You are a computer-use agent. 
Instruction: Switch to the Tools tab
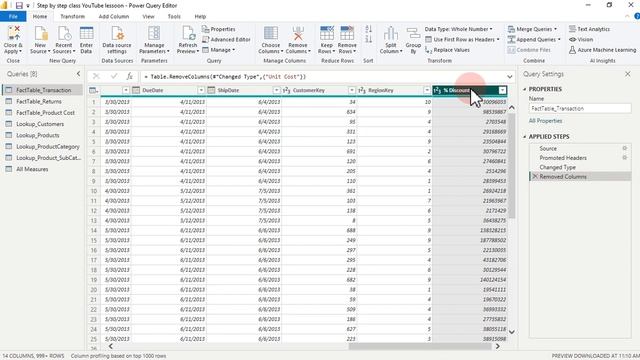point(174,16)
